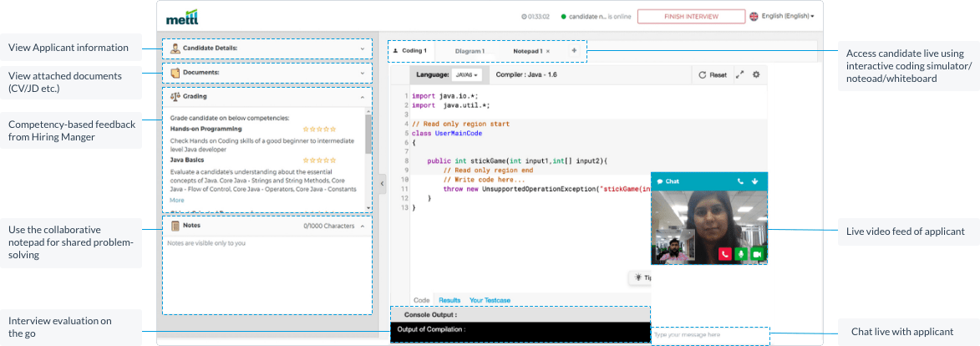Image resolution: width=980 pixels, height=346 pixels.
Task: Click the person icon on Coding 1 tab
Action: [395, 51]
